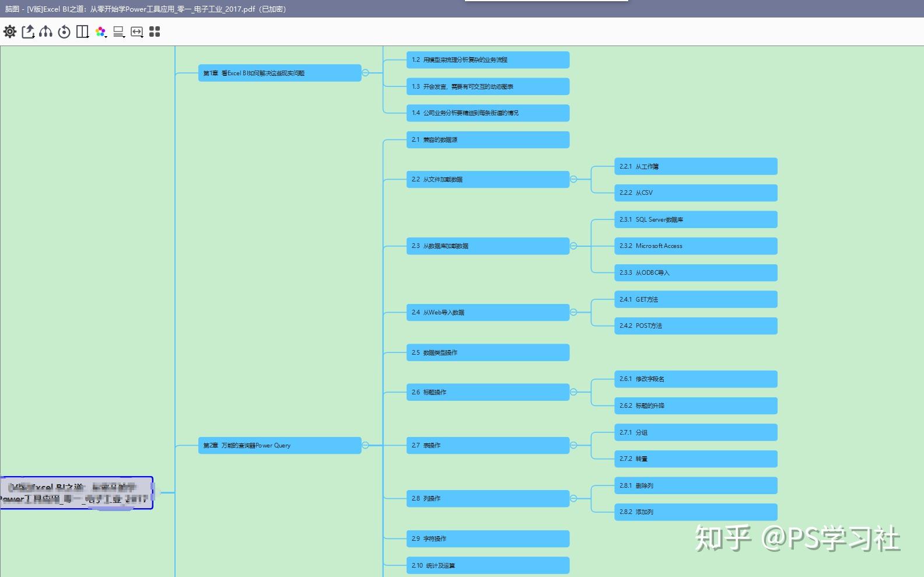
Task: Select node 2.3.3 ODBC import
Action: coord(696,272)
